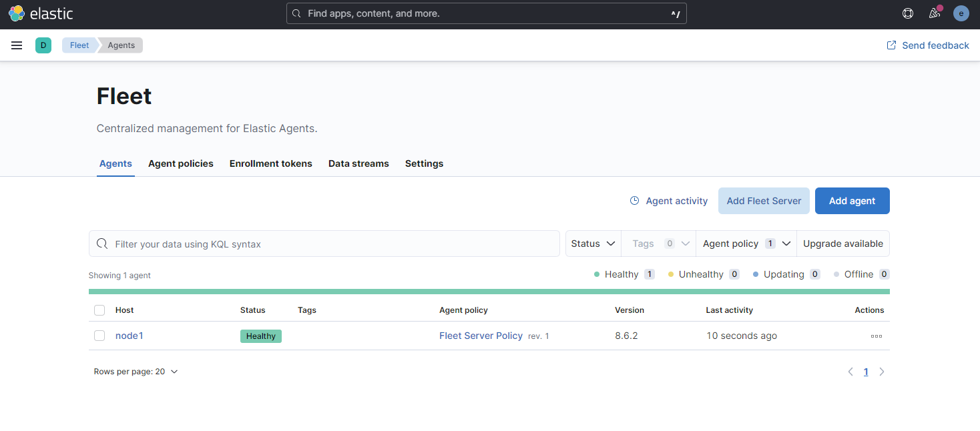Image resolution: width=980 pixels, height=431 pixels.
Task: Switch to the Agent policies tab
Action: (x=181, y=163)
